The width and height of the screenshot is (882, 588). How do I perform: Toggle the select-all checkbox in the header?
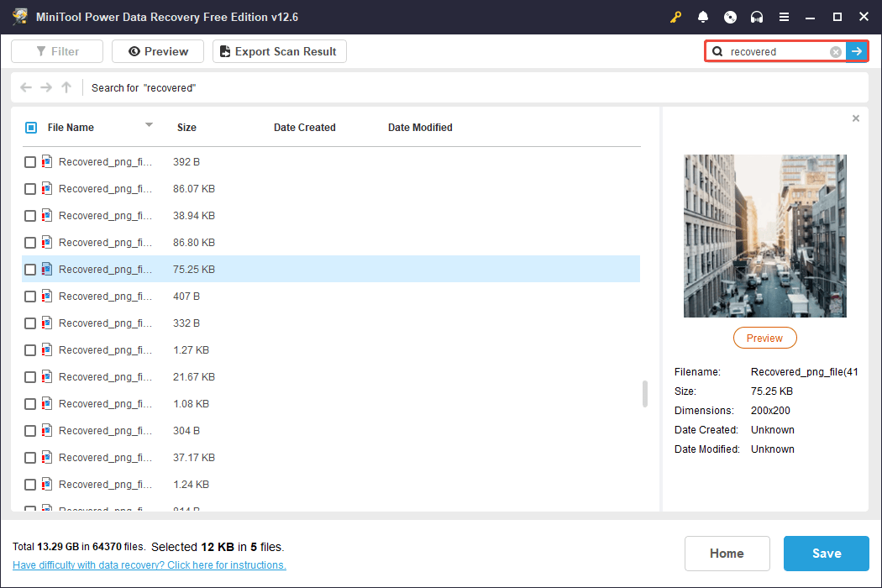[30, 127]
